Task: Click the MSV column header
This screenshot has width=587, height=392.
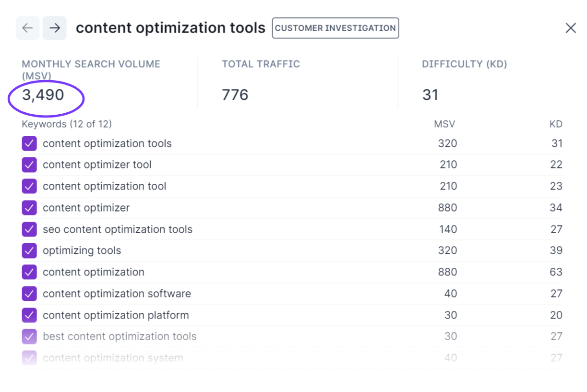Action: 444,124
